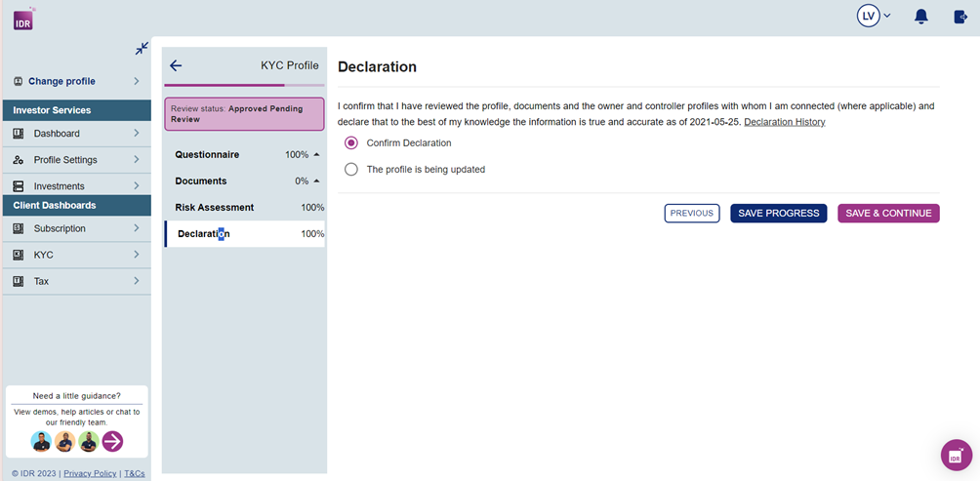Select 'The profile is being updated' option
The height and width of the screenshot is (481, 980).
(x=351, y=170)
